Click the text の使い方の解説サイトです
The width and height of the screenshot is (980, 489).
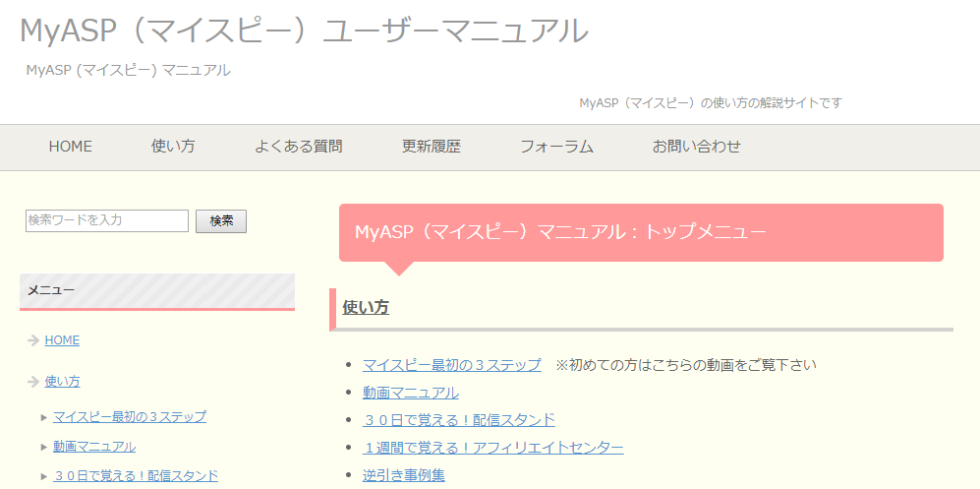[771, 102]
